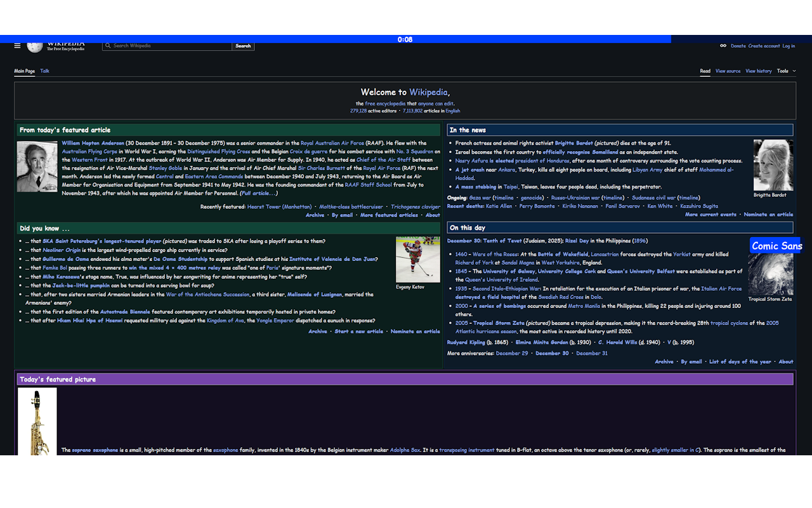
Task: Open the 'Full article...' link
Action: [259, 193]
